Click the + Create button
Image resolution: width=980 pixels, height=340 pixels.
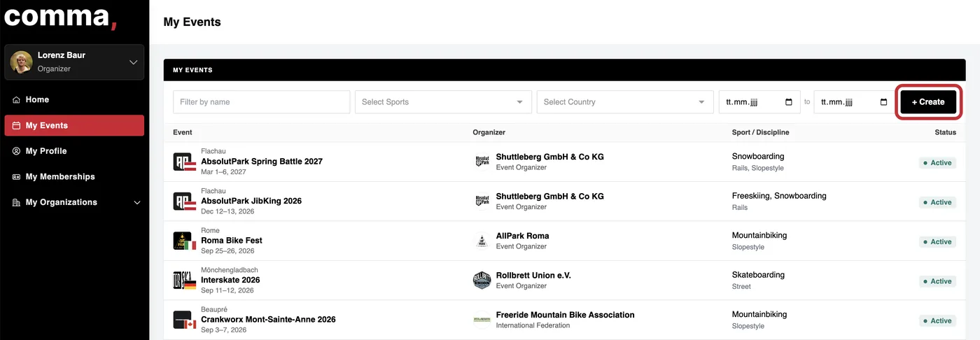928,102
